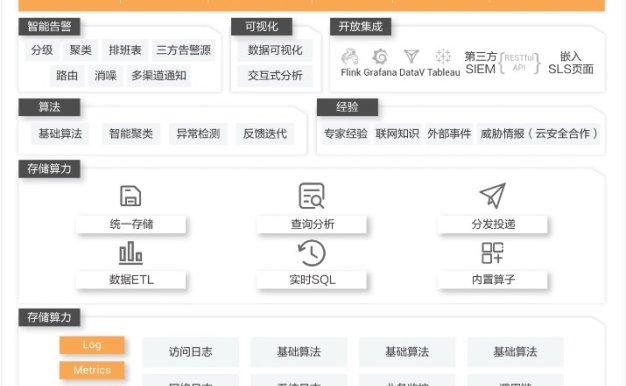This screenshot has width=626, height=386.
Task: Select the 聚类 tag
Action: point(81,50)
